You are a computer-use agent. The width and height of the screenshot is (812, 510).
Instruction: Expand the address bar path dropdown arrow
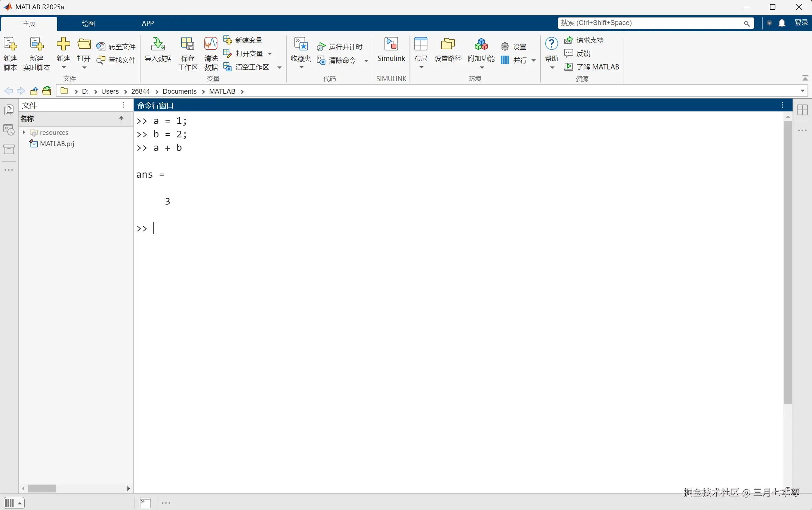click(x=802, y=91)
